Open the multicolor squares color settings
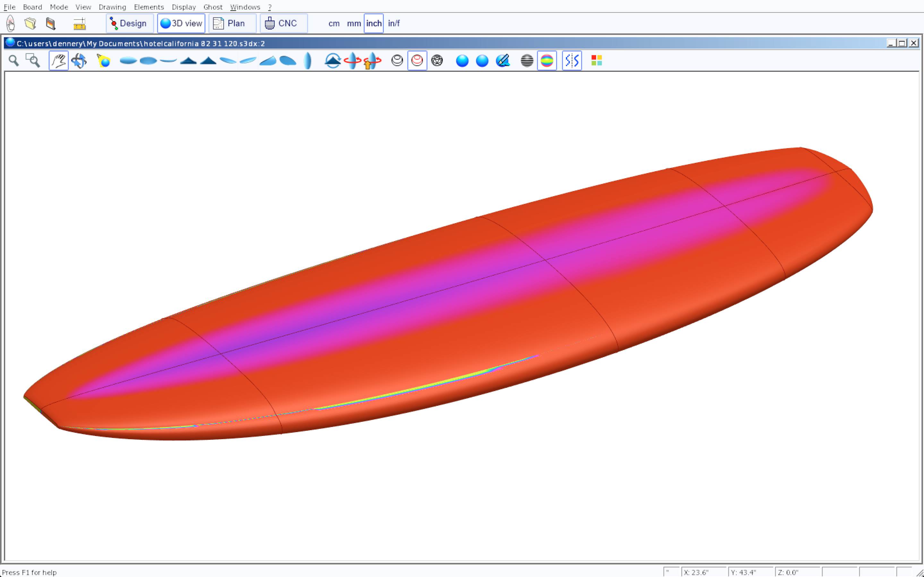This screenshot has height=577, width=924. pos(596,60)
